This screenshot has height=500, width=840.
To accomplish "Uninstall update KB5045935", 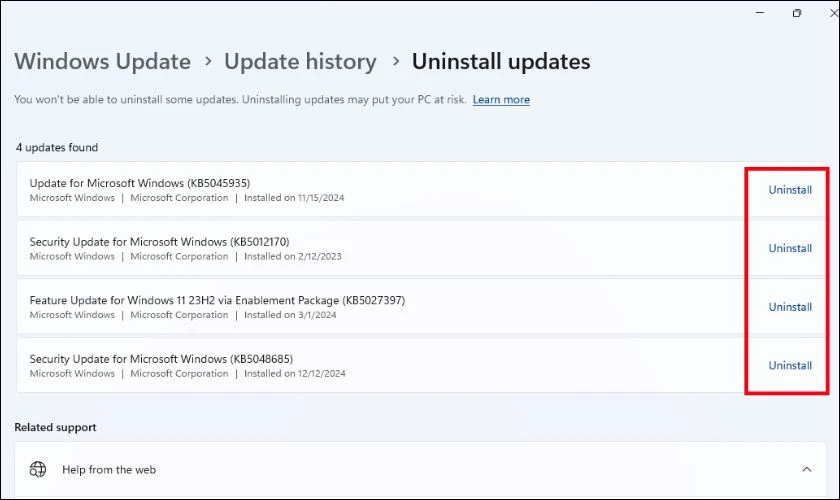I will [790, 190].
